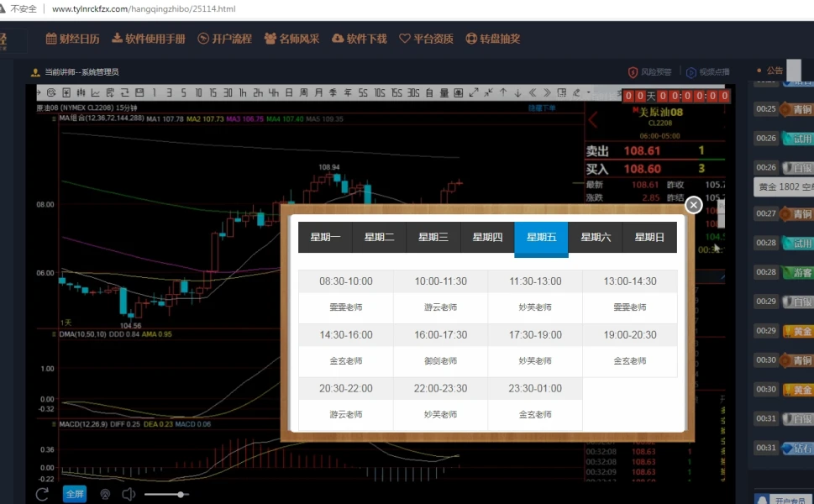
Task: Click the speaker volume icon
Action: [x=129, y=494]
